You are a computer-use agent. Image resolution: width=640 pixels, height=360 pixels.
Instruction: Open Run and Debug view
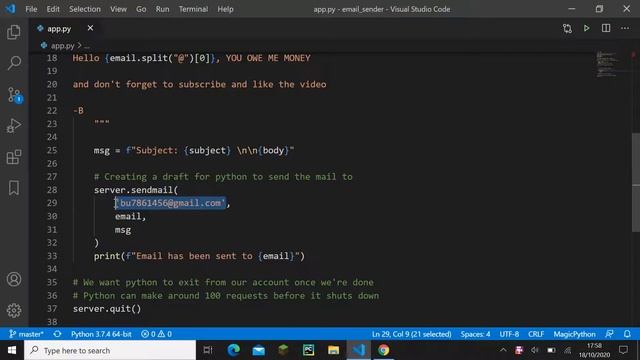(x=14, y=126)
